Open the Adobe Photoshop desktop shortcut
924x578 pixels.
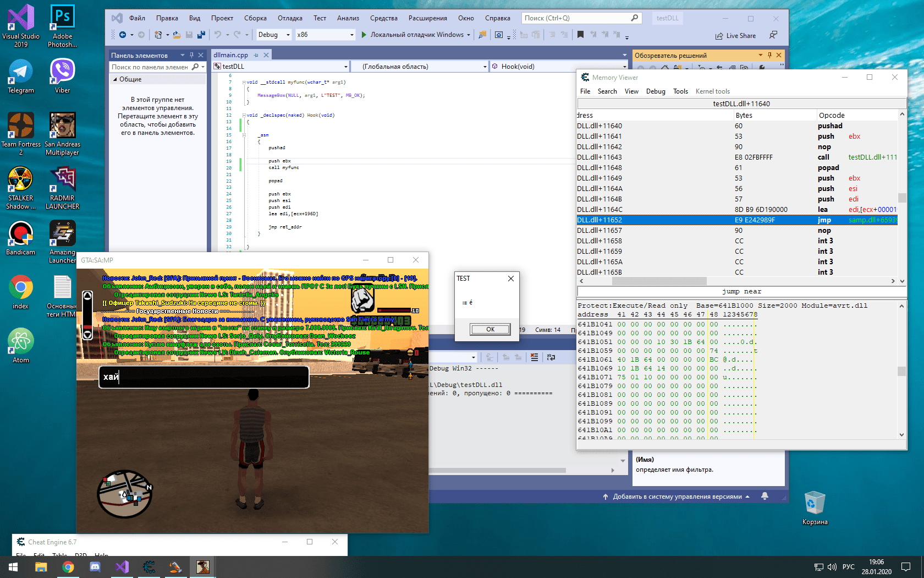point(63,26)
